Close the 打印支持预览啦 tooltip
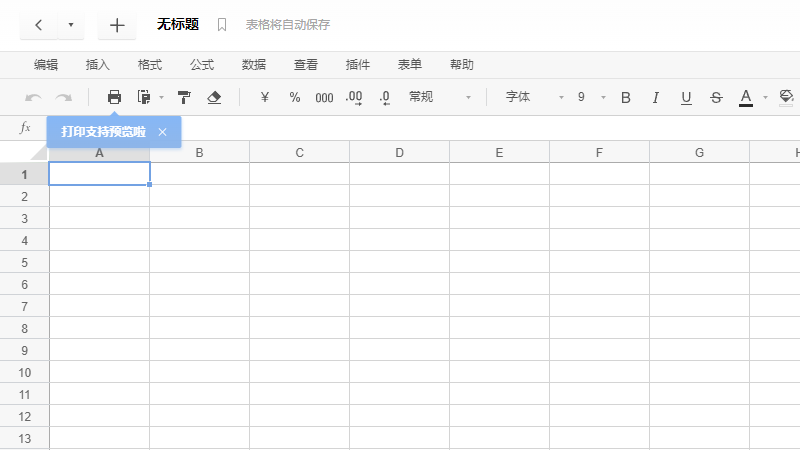 point(162,132)
